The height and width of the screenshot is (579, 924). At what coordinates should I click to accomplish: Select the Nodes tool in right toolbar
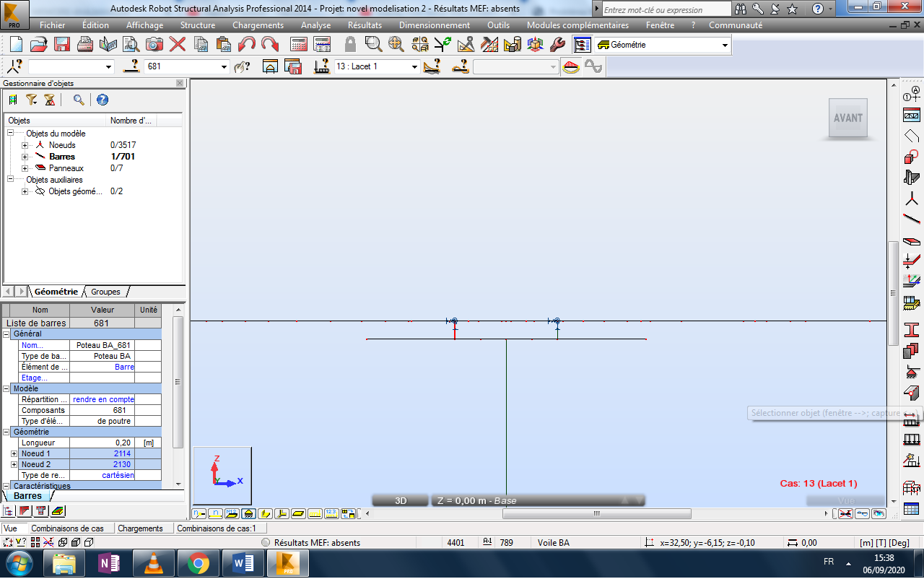point(912,199)
